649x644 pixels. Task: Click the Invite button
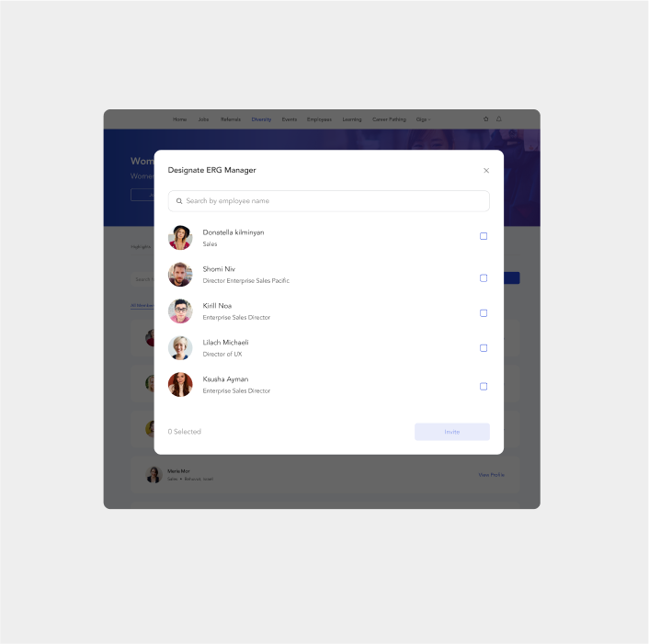point(452,432)
